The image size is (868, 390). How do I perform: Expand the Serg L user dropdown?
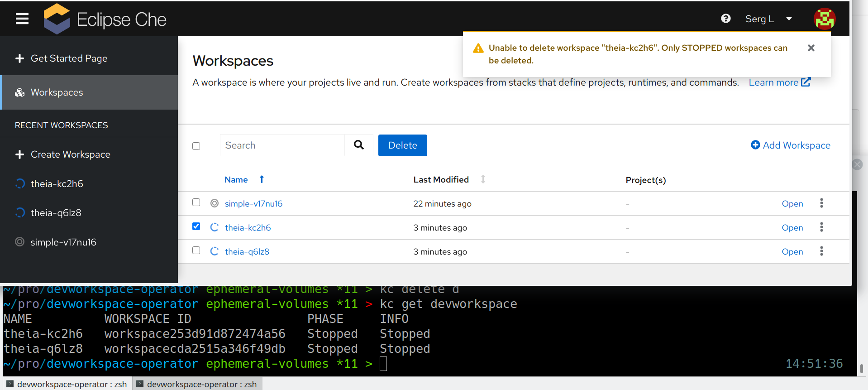(x=768, y=19)
